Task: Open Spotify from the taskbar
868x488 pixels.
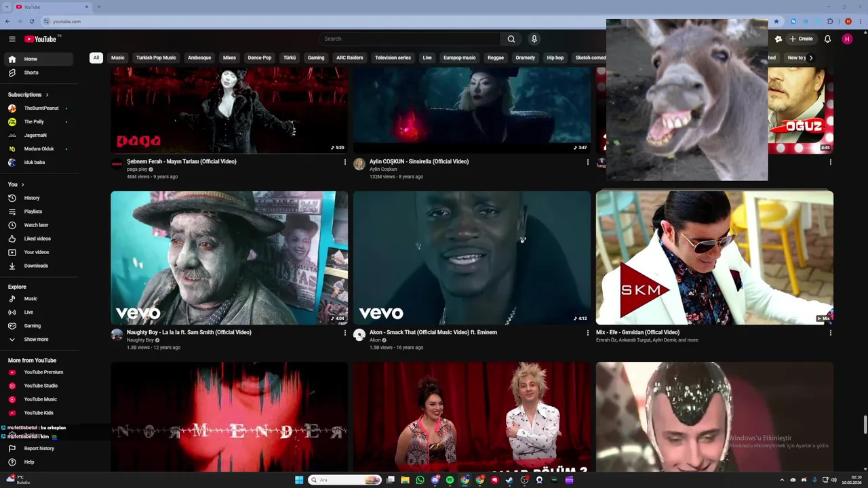Action: [450, 480]
